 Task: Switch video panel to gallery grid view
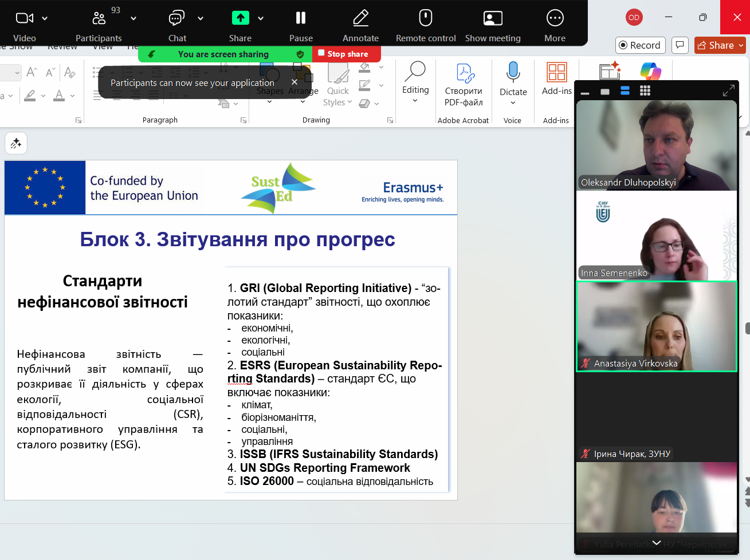coord(645,91)
